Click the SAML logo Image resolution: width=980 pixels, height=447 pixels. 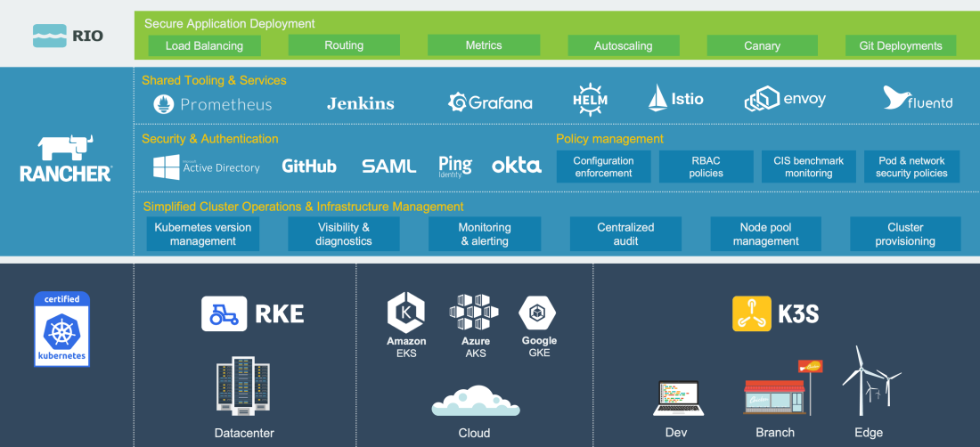388,166
